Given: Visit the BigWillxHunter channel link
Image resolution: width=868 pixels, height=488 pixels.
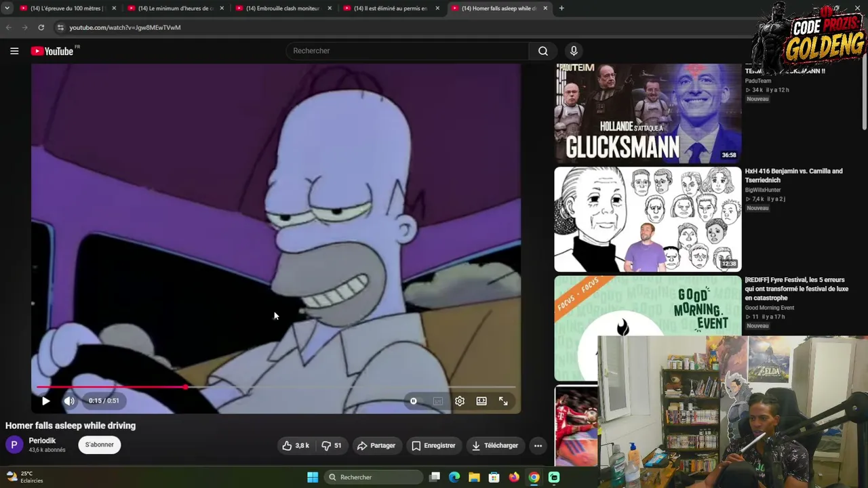Looking at the screenshot, I should tap(764, 190).
